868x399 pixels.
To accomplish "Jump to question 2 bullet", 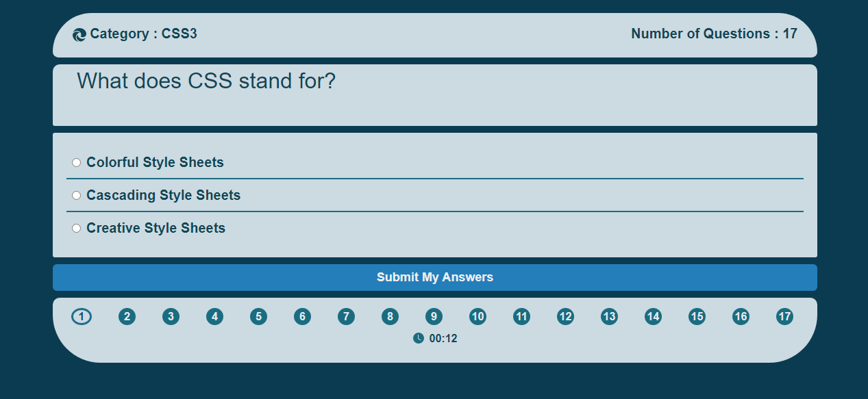I will click(x=127, y=317).
